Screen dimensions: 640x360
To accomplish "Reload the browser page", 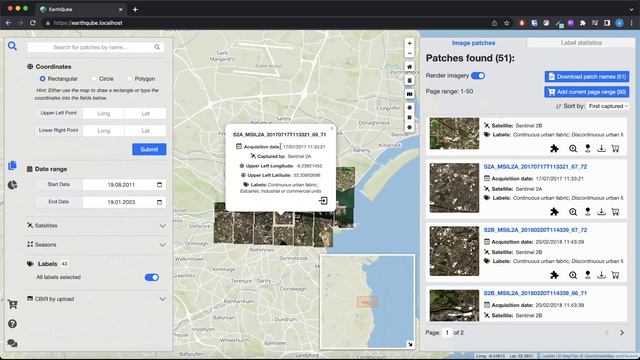I will [33, 23].
